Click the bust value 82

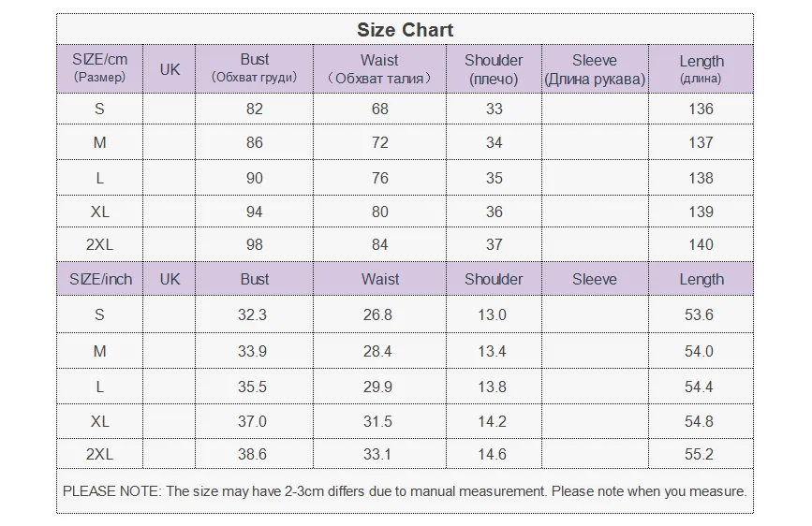[x=255, y=109]
